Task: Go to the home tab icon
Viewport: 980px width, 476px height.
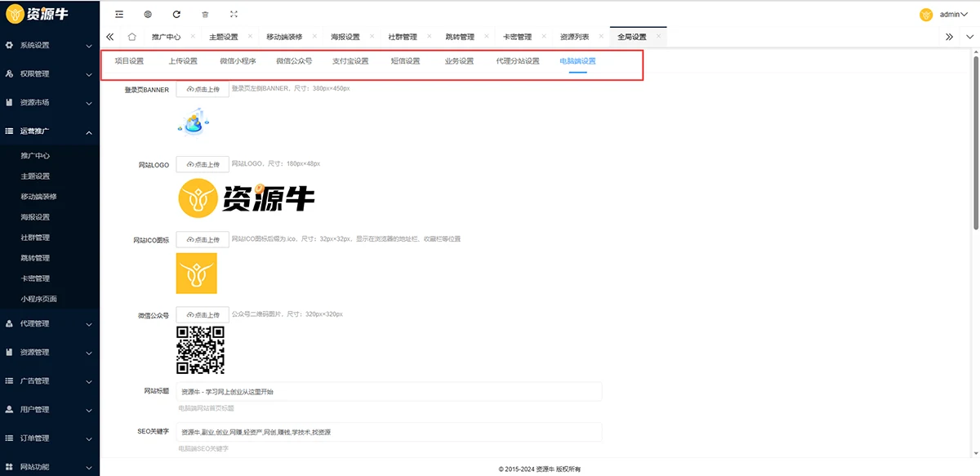Action: (x=132, y=37)
